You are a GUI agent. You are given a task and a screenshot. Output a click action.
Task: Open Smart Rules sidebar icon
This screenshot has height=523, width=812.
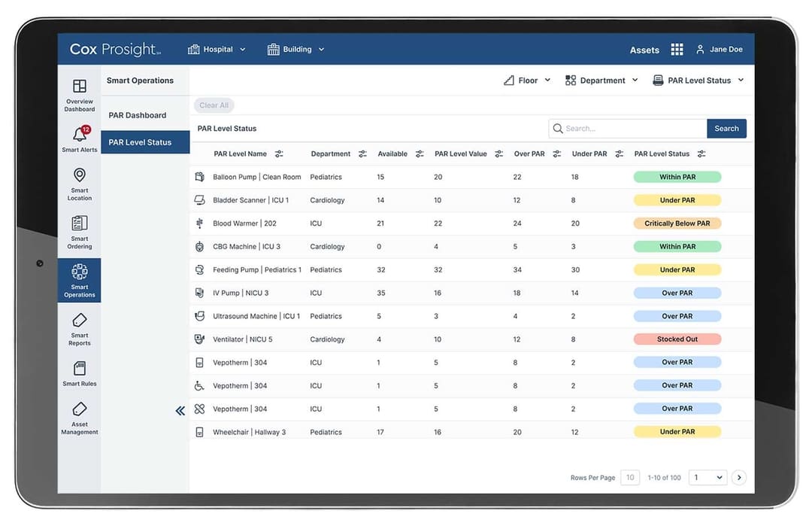pos(79,369)
